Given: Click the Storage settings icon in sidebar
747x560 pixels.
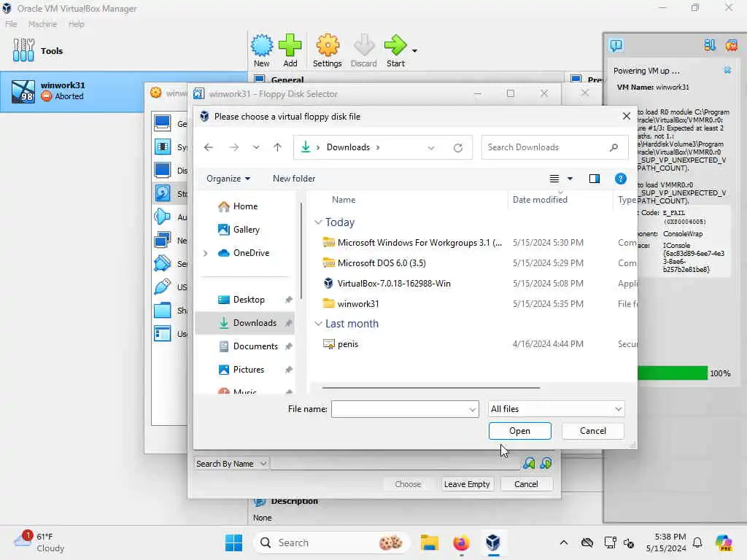Looking at the screenshot, I should pos(163,193).
